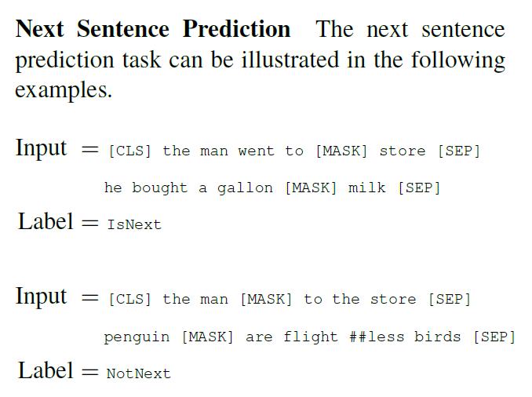Screen dimensions: 532x397
Task: Click the word gallon
Action: (245, 188)
